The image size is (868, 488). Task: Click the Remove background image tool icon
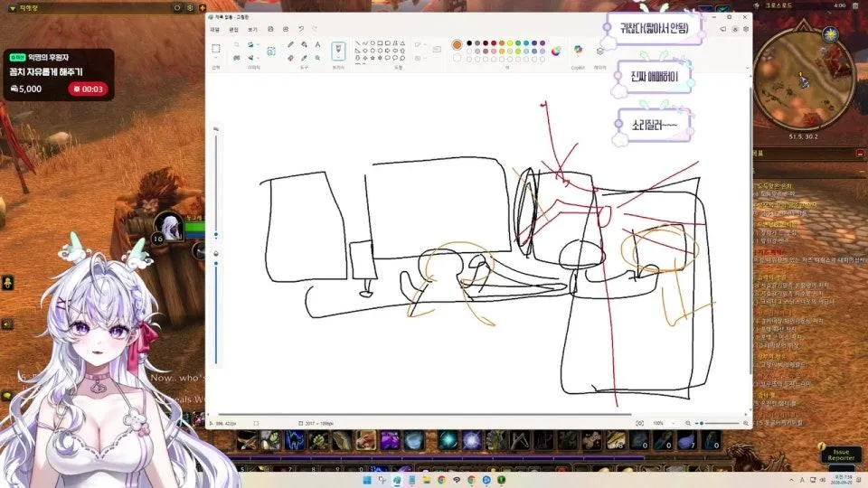(x=271, y=51)
